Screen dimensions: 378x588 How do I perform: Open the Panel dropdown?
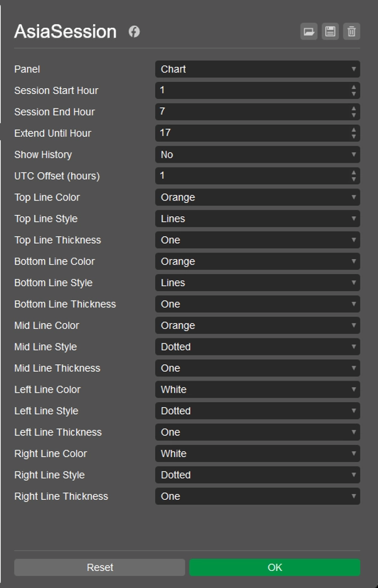(257, 69)
